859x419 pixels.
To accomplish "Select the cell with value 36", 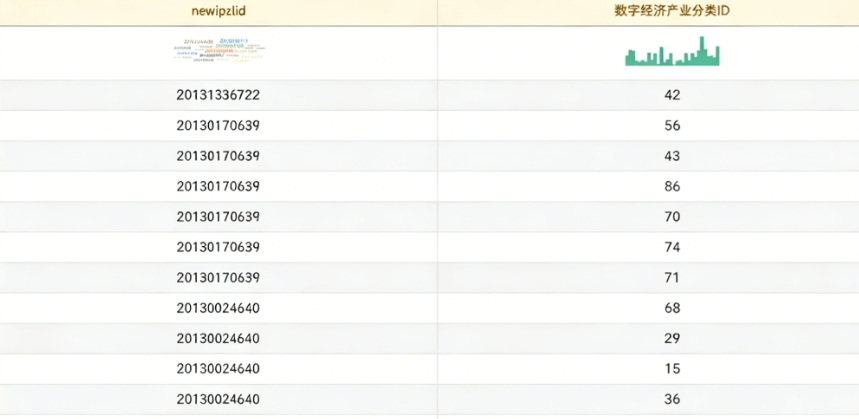I will [672, 399].
